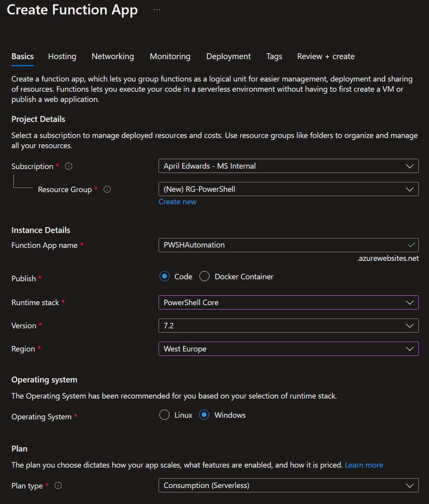Viewport: 429px width, 504px height.
Task: Open the Plan type dropdown
Action: 289,486
